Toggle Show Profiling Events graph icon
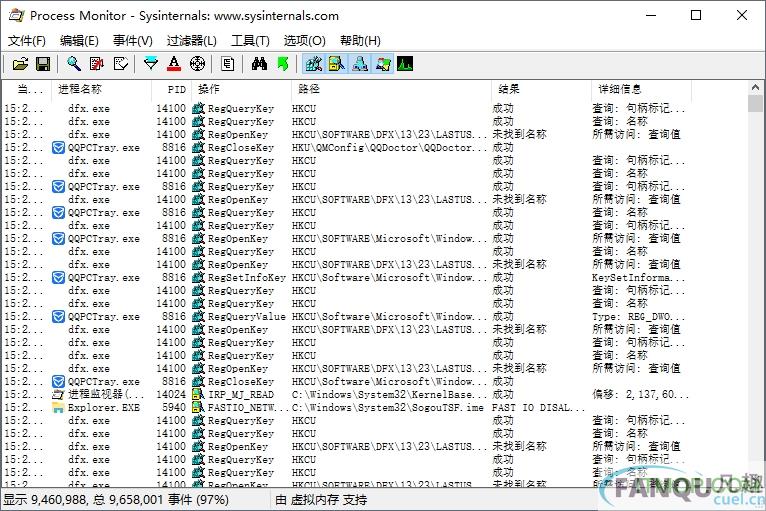 [405, 64]
